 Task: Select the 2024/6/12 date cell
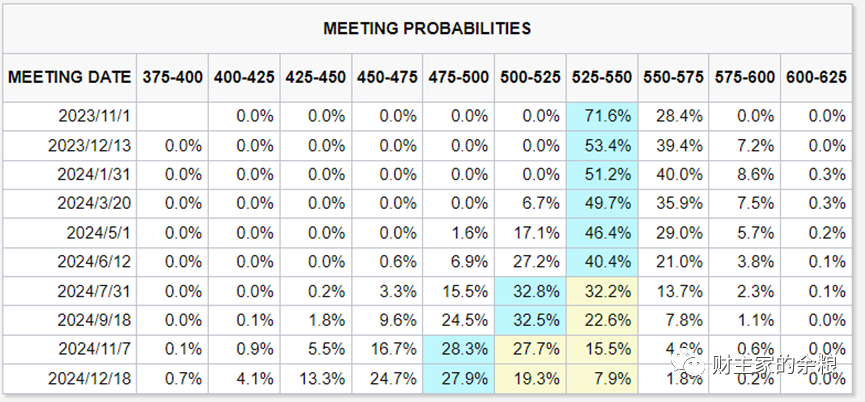[x=94, y=262]
